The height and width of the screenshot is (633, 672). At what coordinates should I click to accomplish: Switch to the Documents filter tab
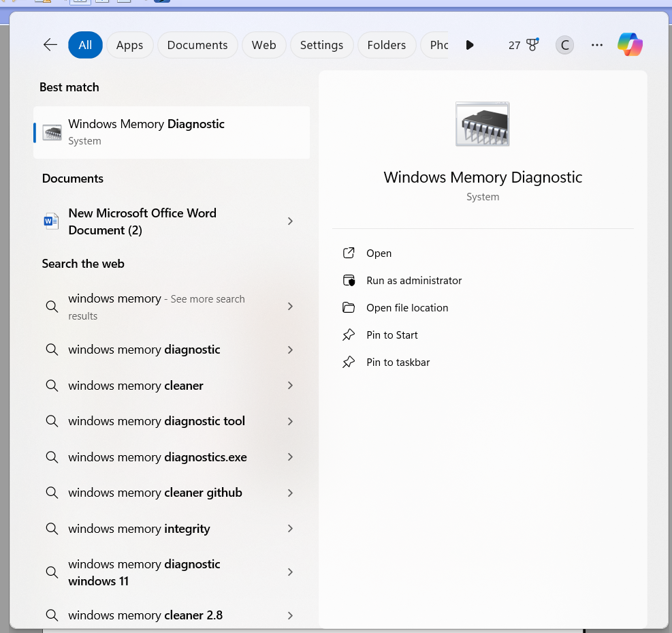pos(197,44)
